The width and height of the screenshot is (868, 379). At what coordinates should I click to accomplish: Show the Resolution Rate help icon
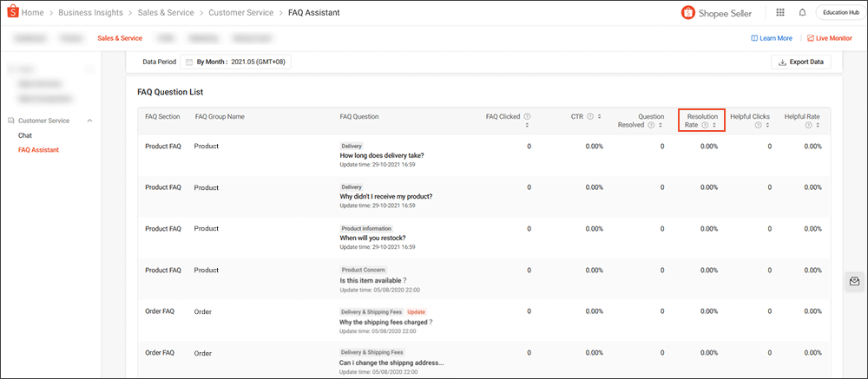[x=705, y=125]
